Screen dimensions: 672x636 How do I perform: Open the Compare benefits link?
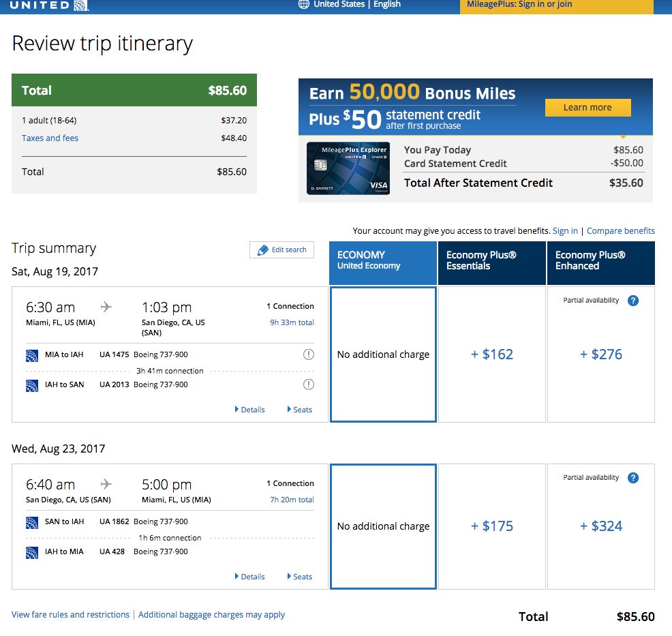click(621, 231)
